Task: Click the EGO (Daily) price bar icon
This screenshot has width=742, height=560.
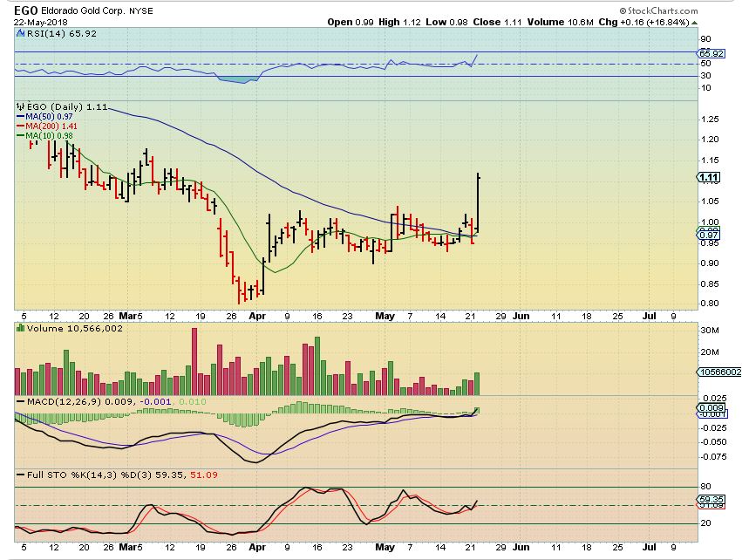Action: point(19,106)
